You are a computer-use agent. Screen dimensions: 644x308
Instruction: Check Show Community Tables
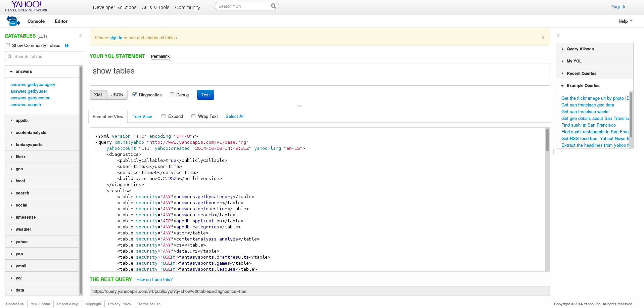(x=7, y=45)
